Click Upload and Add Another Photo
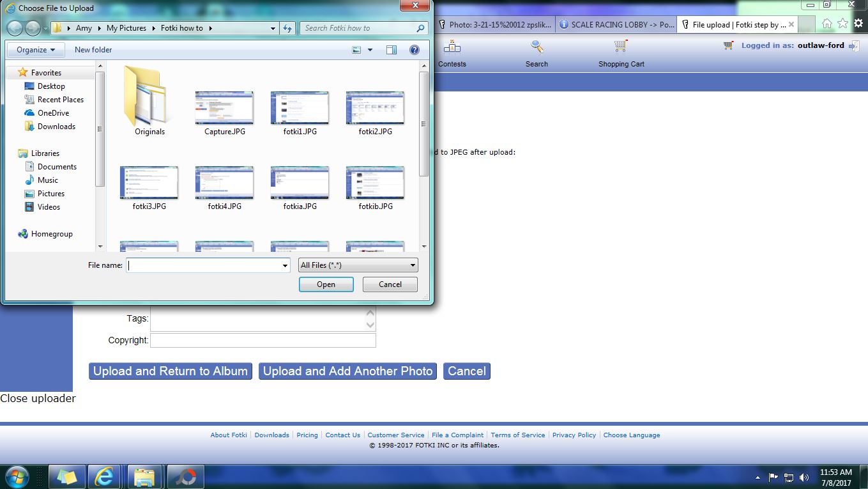Screen dimensions: 868x489 pos(347,371)
